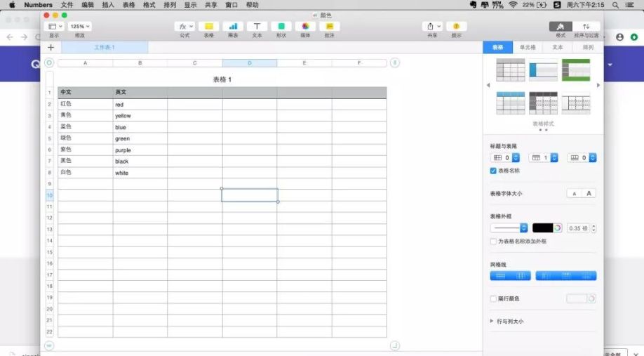This screenshot has width=644, height=356.
Task: Click the alternating row color swatch
Action: click(x=577, y=299)
